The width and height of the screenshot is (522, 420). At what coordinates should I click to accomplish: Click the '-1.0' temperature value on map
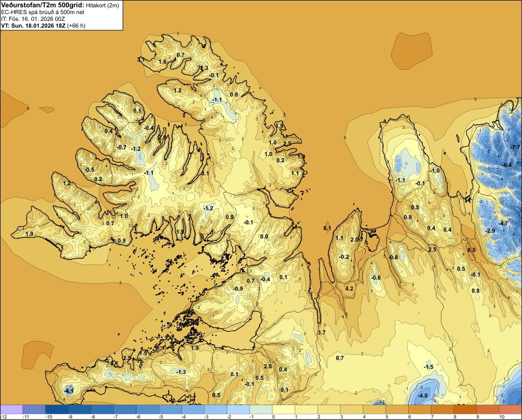click(434, 171)
